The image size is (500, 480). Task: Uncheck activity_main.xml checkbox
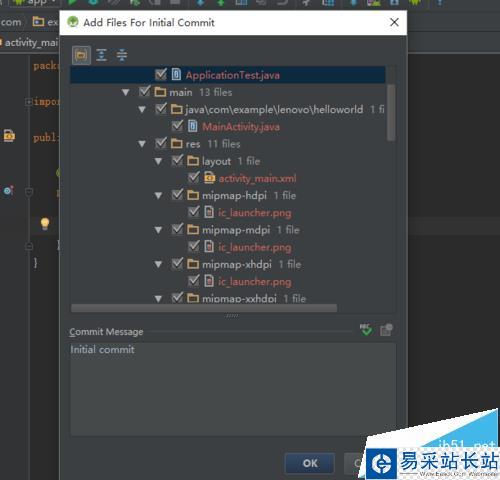tap(194, 177)
